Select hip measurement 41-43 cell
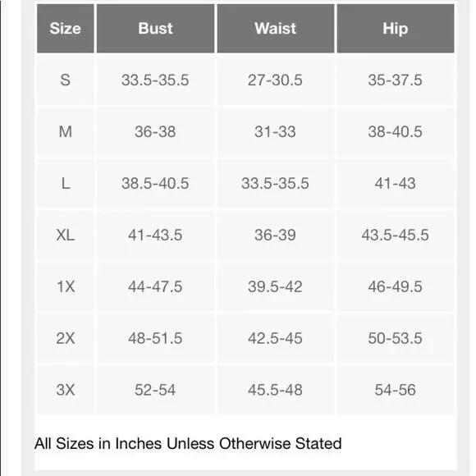This screenshot has height=476, width=476. [x=396, y=183]
